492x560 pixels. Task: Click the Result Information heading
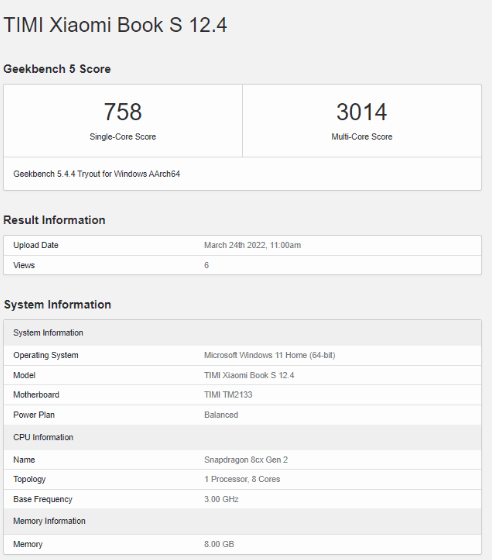[54, 220]
